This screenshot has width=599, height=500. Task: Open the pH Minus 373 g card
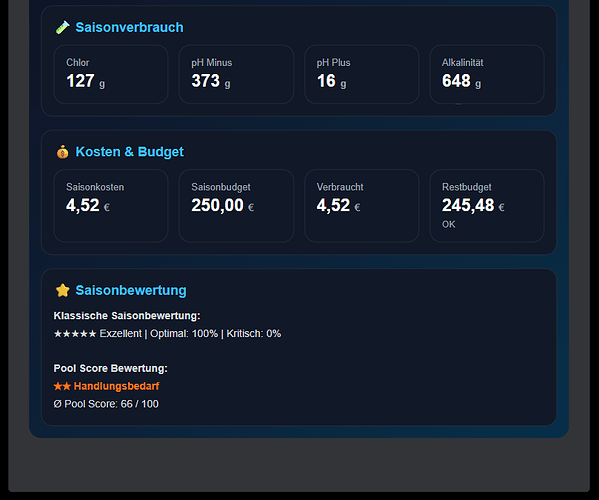click(236, 74)
